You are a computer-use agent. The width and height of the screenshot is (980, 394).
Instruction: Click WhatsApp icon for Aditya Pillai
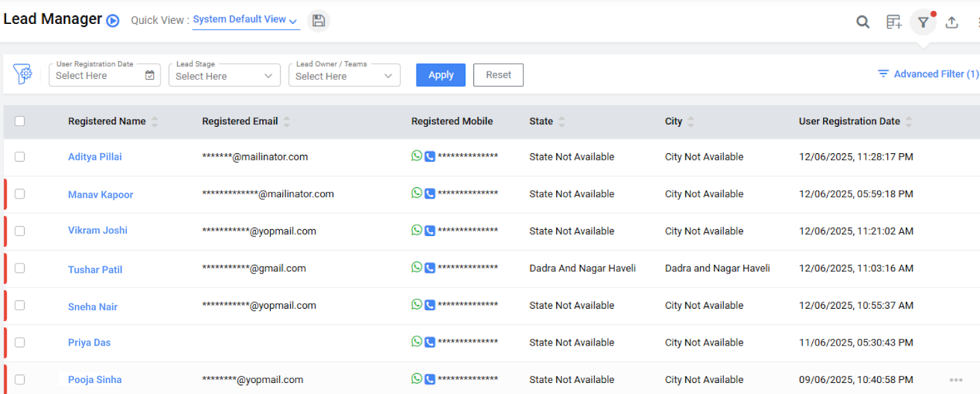(x=417, y=156)
